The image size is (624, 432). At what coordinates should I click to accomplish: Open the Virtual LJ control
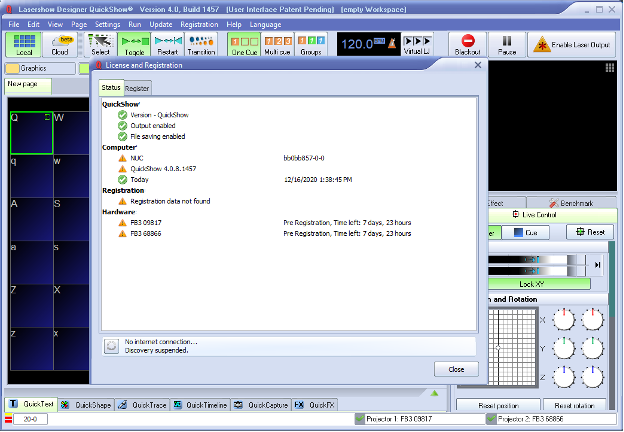click(417, 45)
